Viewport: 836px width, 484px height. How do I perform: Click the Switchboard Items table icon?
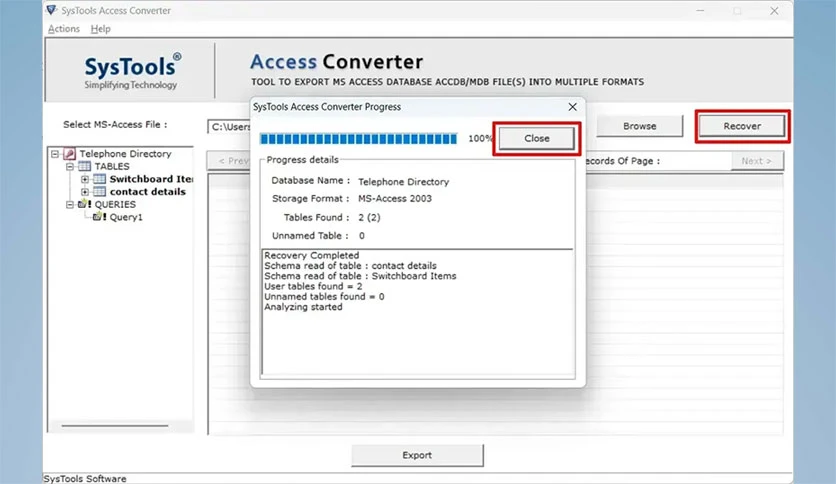coord(100,179)
